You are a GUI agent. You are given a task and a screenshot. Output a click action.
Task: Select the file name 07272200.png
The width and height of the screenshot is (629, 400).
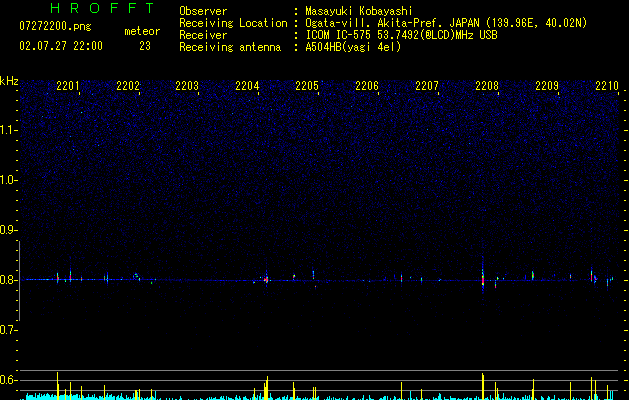55,27
